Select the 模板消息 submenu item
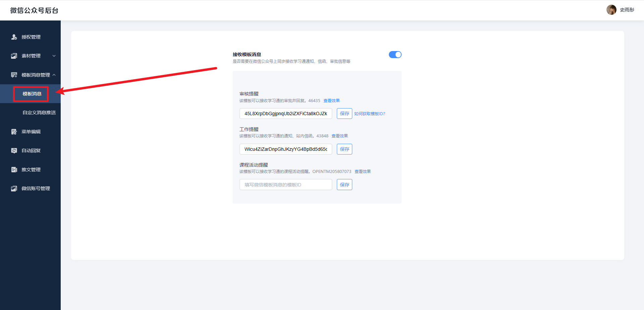 click(32, 94)
